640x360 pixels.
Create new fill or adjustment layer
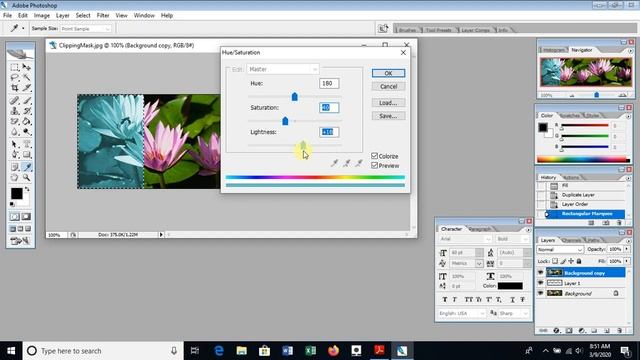[x=582, y=331]
